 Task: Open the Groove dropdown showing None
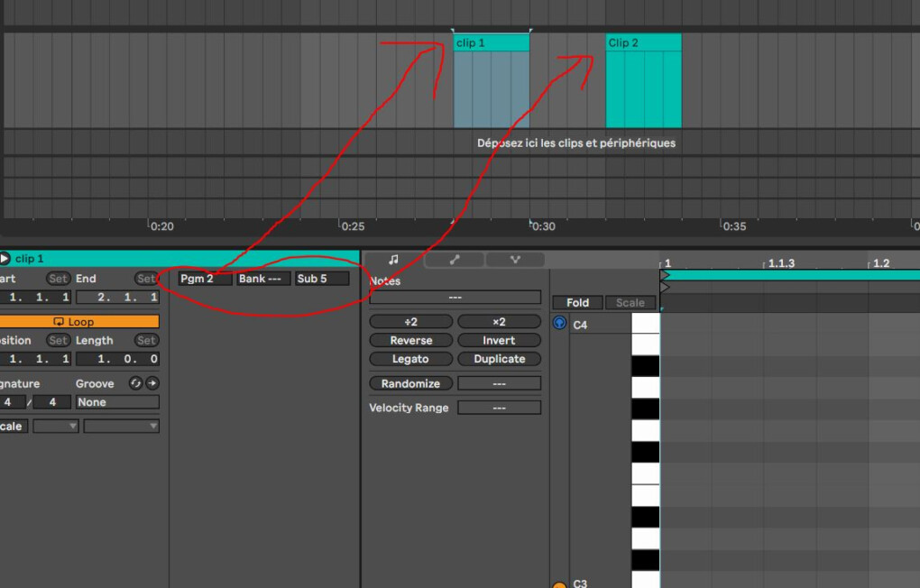117,402
